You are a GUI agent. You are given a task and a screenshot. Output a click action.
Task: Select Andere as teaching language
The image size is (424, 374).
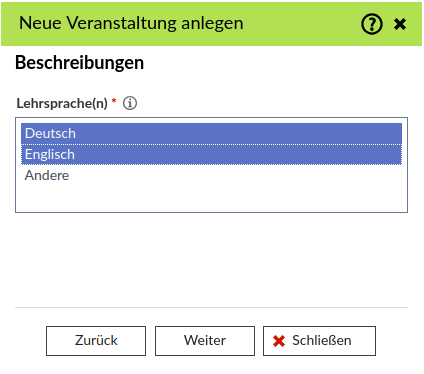click(x=211, y=175)
